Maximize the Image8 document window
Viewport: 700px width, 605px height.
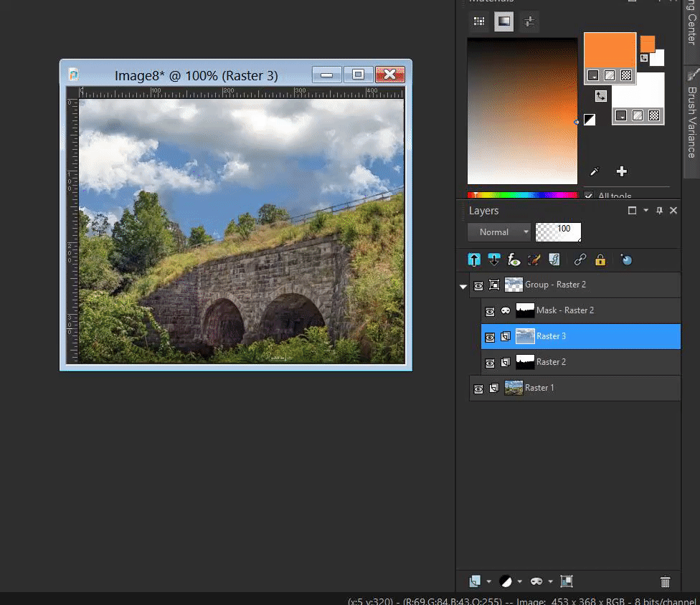(x=358, y=75)
